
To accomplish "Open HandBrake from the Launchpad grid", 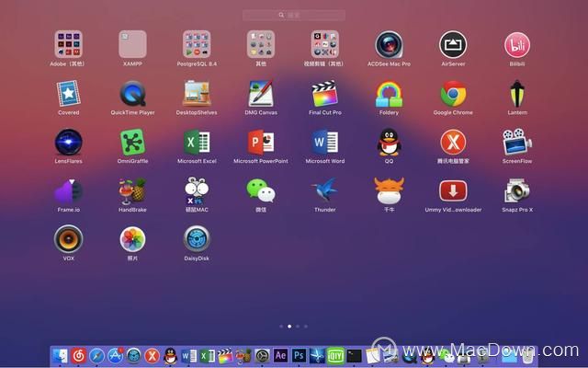I will (x=132, y=190).
